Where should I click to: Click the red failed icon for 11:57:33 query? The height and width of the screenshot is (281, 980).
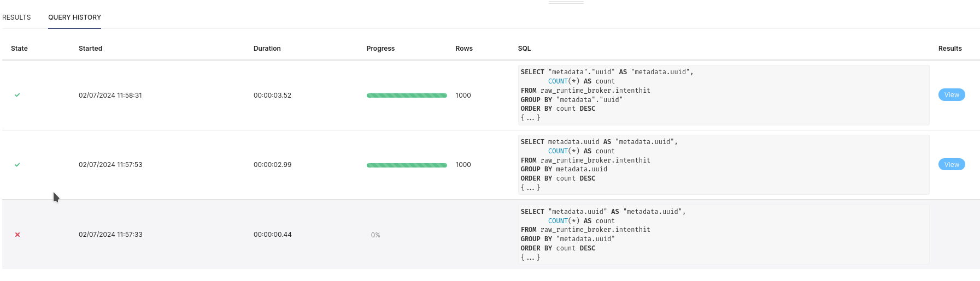coord(17,235)
